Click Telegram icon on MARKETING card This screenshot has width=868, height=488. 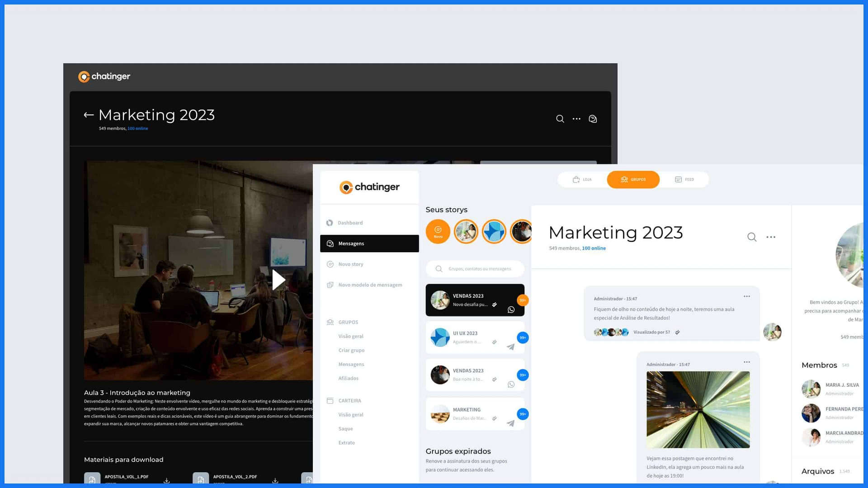click(511, 423)
